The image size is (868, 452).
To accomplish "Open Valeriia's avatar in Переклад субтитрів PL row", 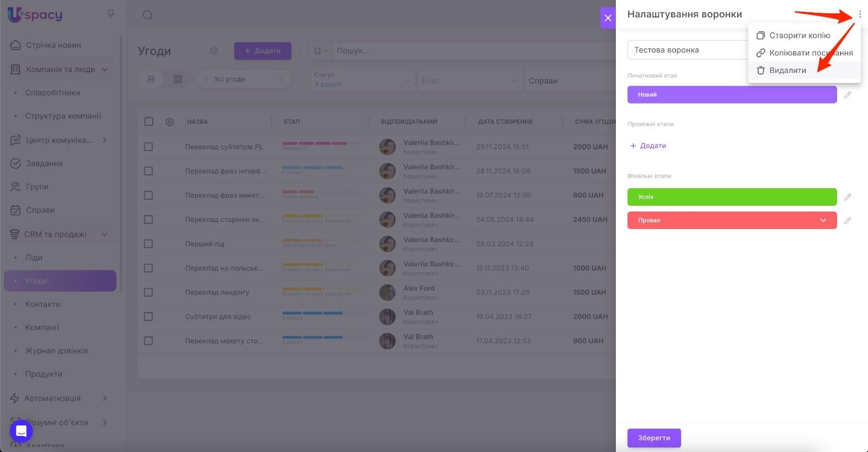I will pyautogui.click(x=387, y=147).
